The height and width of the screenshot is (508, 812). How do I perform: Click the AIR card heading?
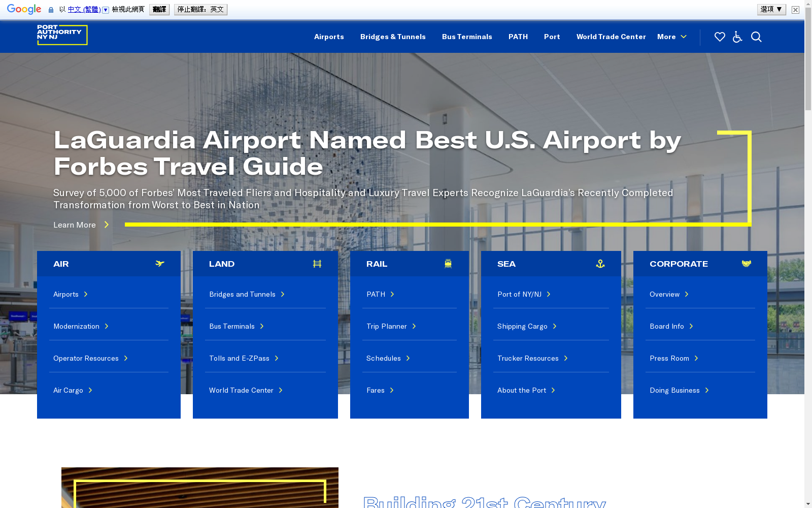coord(61,264)
